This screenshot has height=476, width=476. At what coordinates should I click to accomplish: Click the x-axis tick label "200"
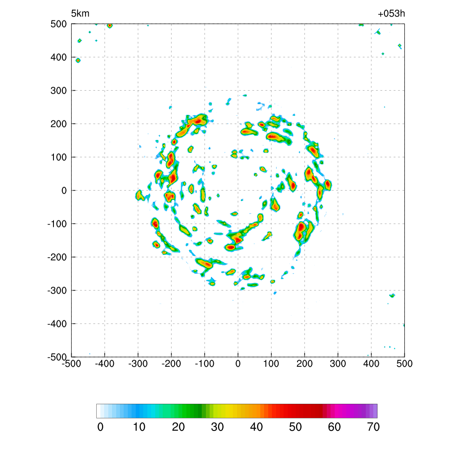tap(304, 364)
